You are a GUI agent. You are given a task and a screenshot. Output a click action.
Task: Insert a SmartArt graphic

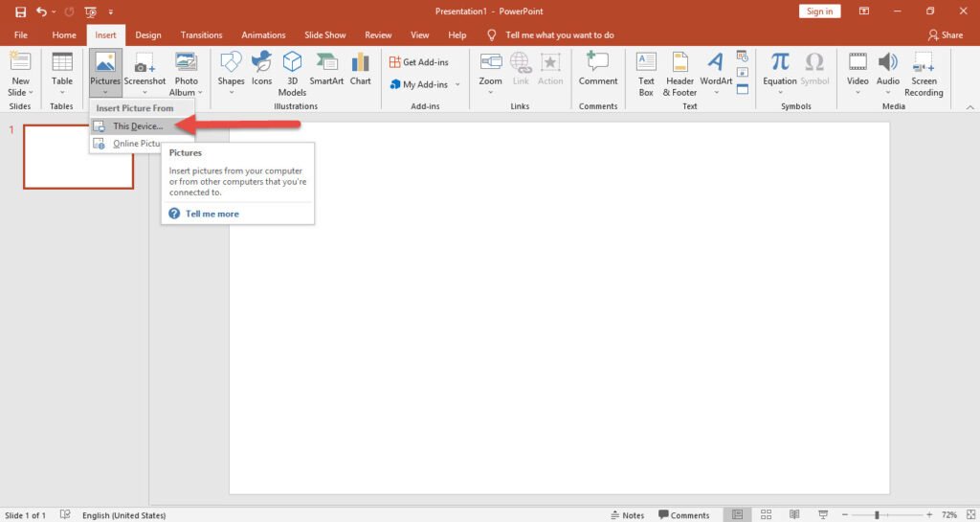[326, 69]
